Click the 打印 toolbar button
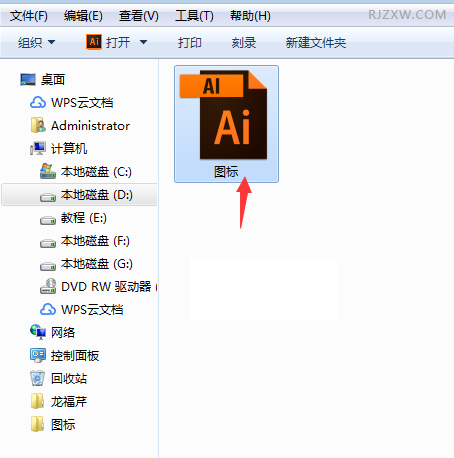The width and height of the screenshot is (454, 458). tap(190, 43)
